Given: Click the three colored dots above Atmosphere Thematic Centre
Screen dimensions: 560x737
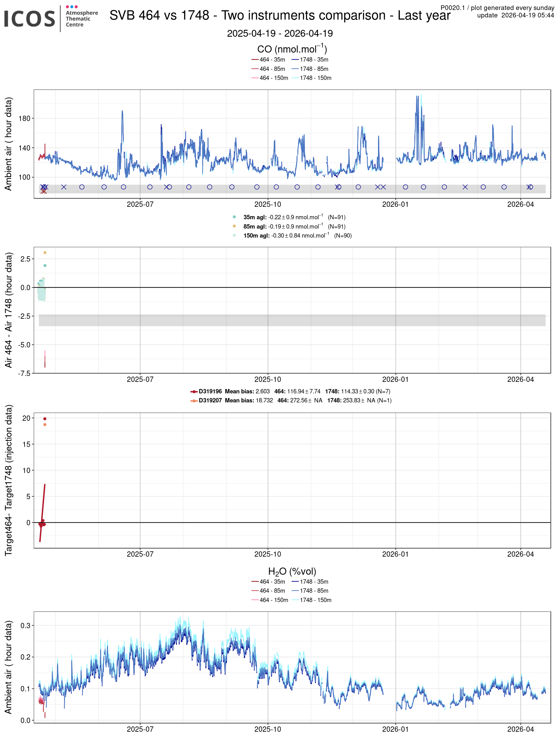Looking at the screenshot, I should pos(72,7).
